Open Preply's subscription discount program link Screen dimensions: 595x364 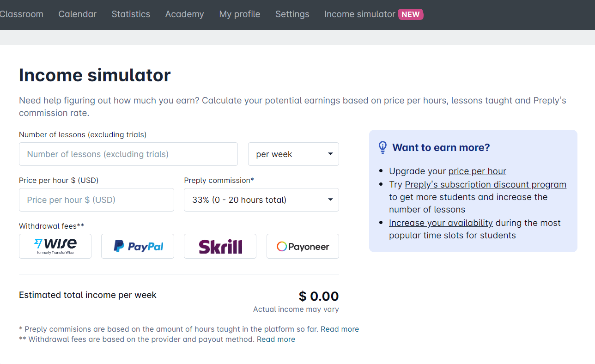(x=486, y=185)
